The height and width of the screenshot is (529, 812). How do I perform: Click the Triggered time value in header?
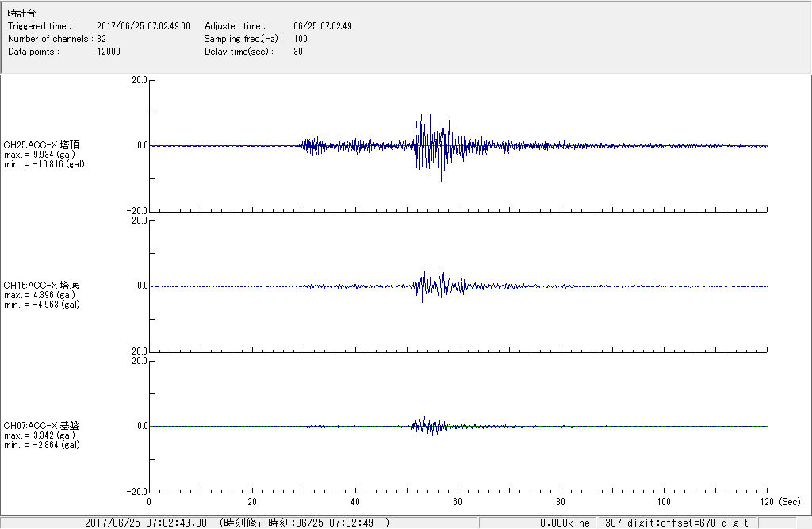(x=148, y=26)
